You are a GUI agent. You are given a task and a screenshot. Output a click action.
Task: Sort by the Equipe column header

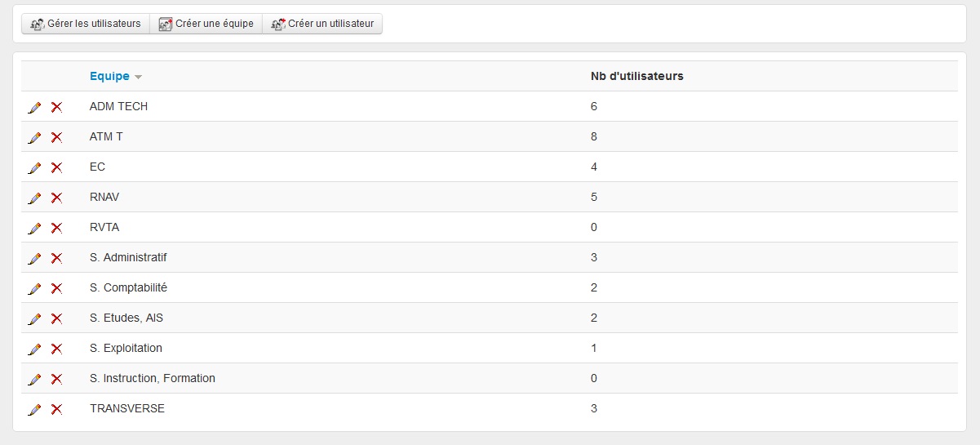pos(109,76)
